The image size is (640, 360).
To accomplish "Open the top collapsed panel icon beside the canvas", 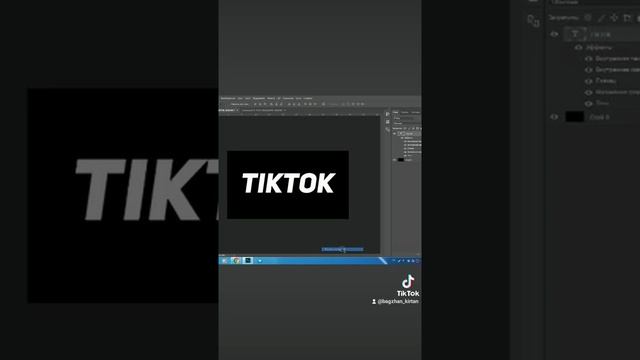I will click(x=387, y=114).
